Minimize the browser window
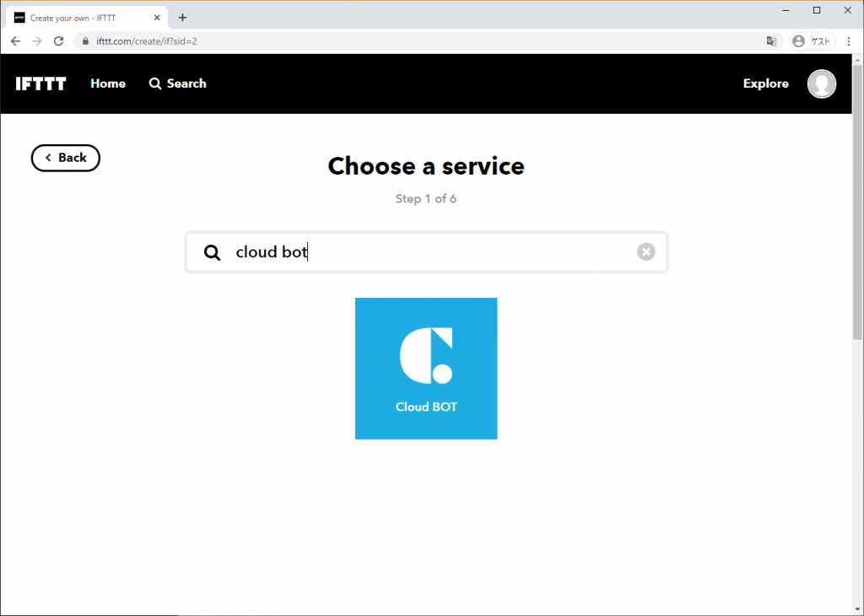This screenshot has width=864, height=616. pyautogui.click(x=786, y=10)
